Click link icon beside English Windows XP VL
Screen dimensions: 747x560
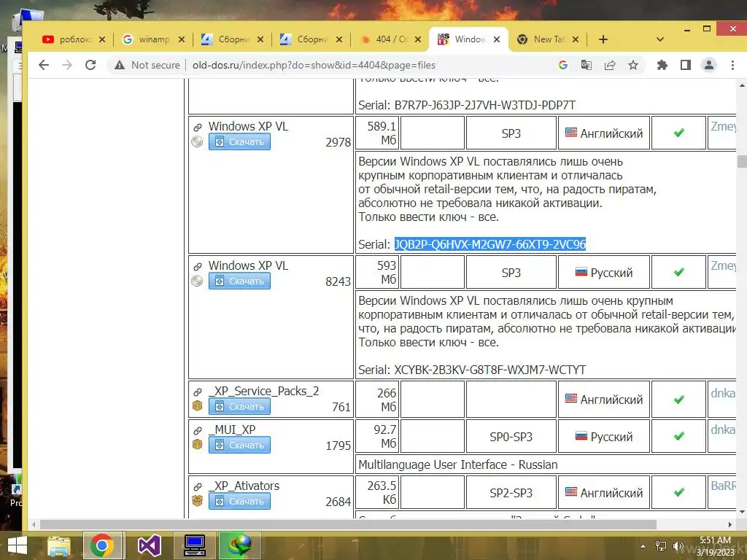point(197,128)
